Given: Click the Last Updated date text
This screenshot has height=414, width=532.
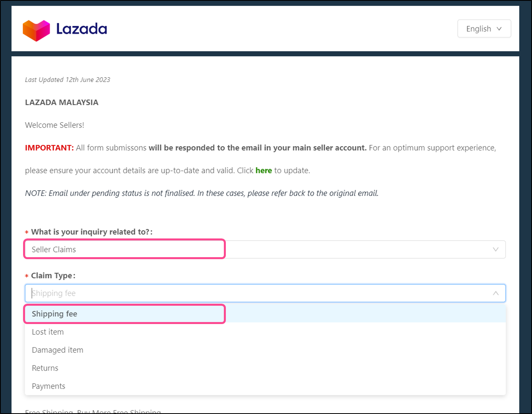Looking at the screenshot, I should coord(68,80).
